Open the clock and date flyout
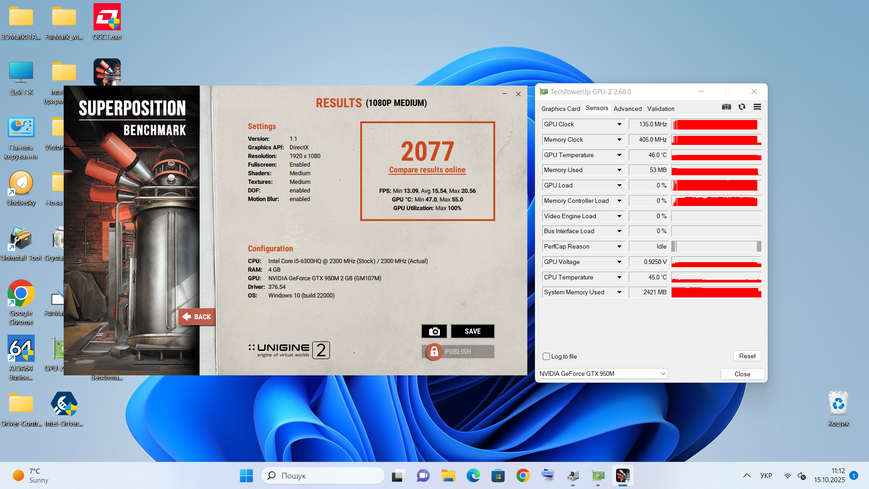Image resolution: width=869 pixels, height=489 pixels. click(829, 476)
